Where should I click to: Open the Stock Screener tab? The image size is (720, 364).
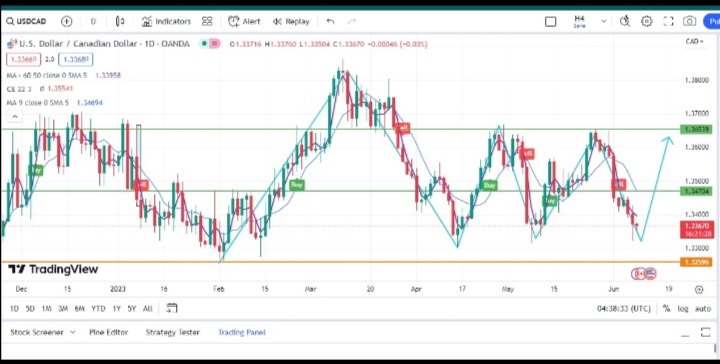pos(37,332)
